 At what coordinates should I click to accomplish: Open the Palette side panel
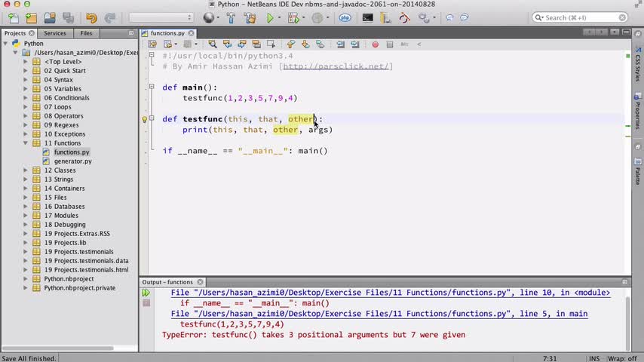point(638,171)
